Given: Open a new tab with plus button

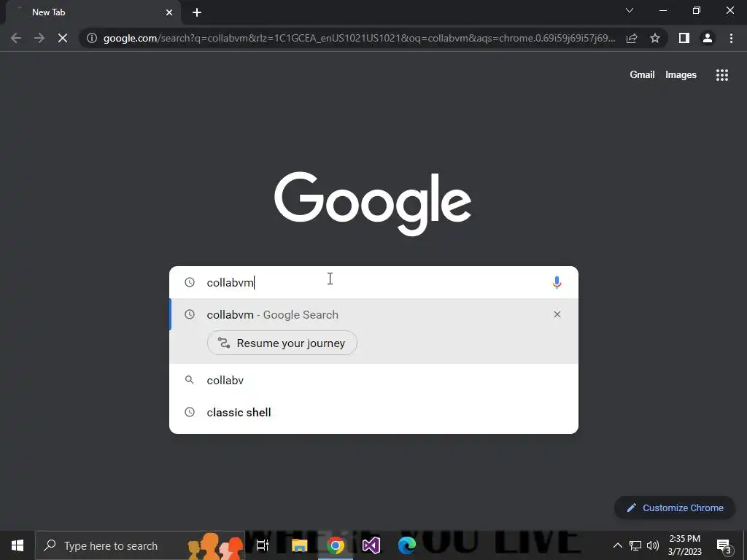Looking at the screenshot, I should click(197, 12).
